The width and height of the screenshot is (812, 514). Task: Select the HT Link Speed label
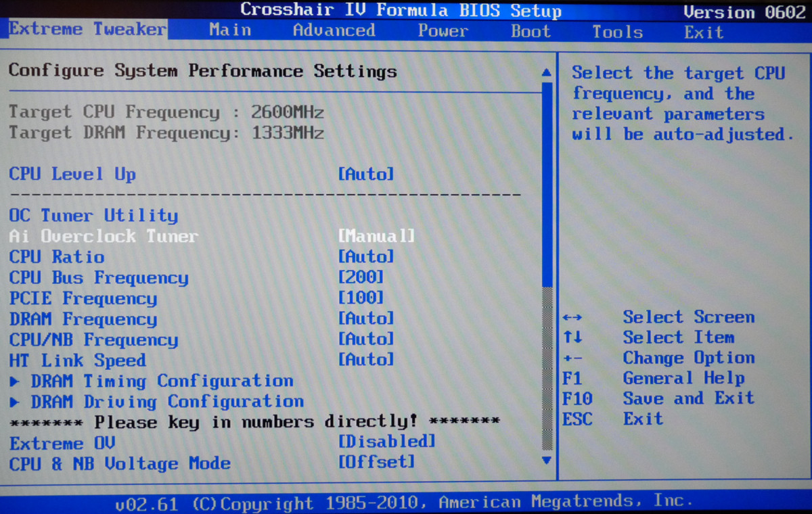(78, 360)
